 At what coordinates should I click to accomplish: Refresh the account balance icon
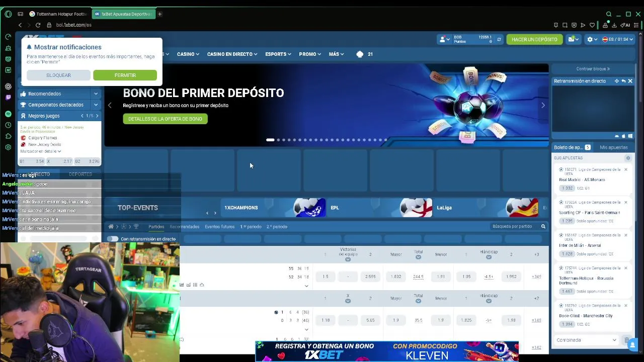tap(499, 39)
